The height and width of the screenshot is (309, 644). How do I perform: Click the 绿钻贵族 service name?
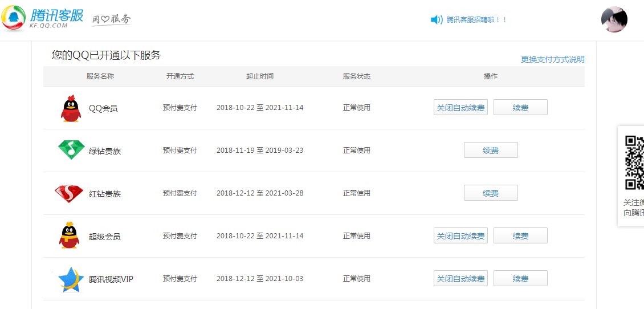(105, 151)
